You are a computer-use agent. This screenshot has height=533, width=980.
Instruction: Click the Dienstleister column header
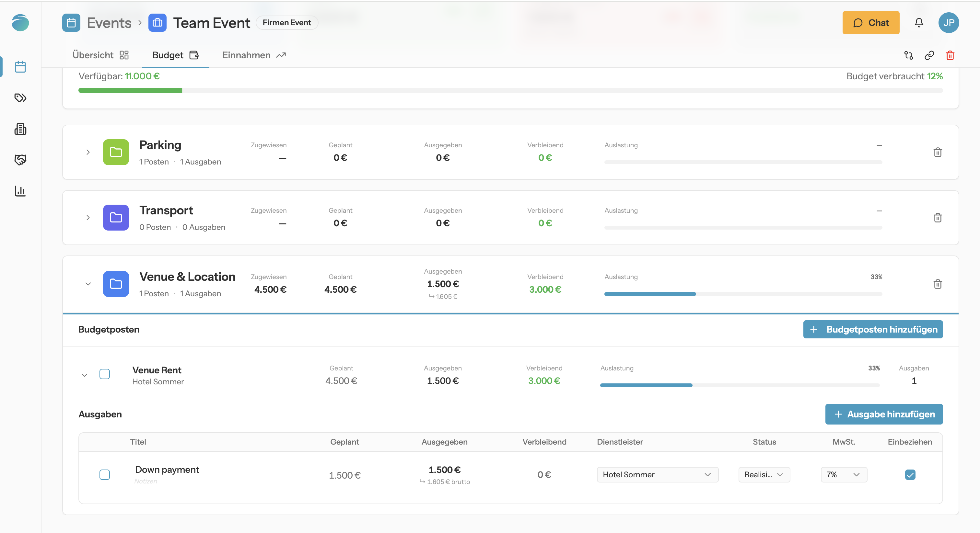tap(620, 442)
